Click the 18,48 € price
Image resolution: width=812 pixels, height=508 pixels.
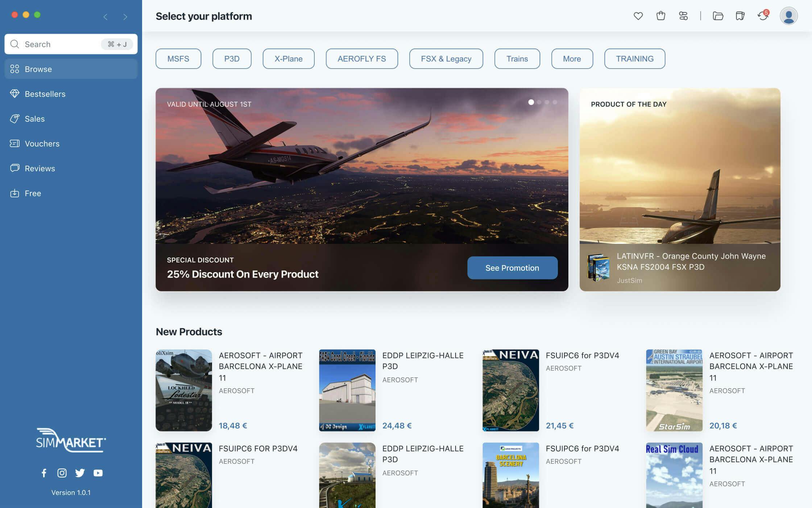[x=233, y=425]
